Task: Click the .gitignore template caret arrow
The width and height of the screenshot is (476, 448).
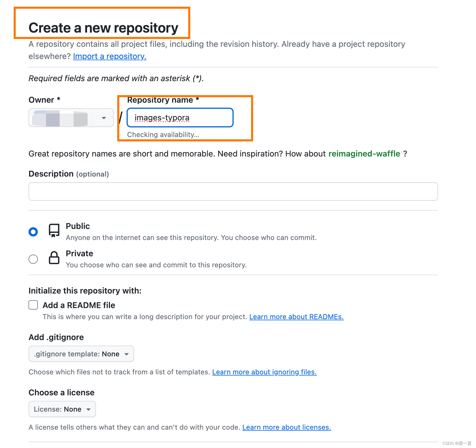Action: (127, 354)
